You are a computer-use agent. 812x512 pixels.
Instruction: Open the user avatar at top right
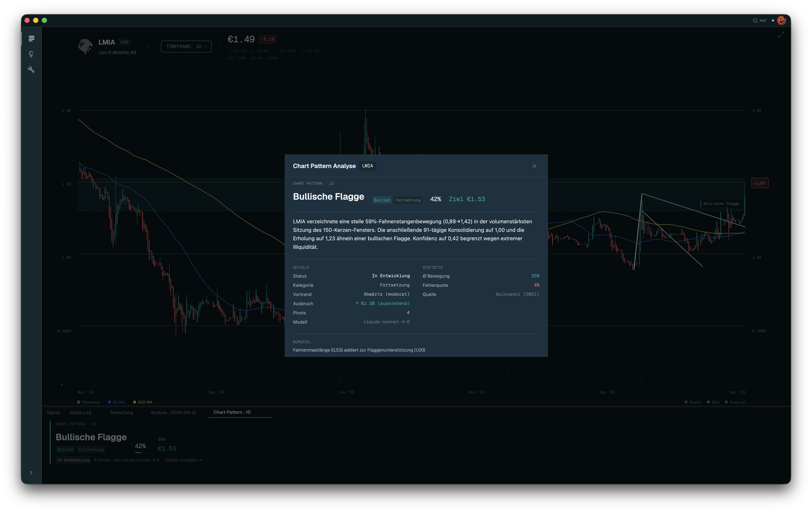[781, 20]
